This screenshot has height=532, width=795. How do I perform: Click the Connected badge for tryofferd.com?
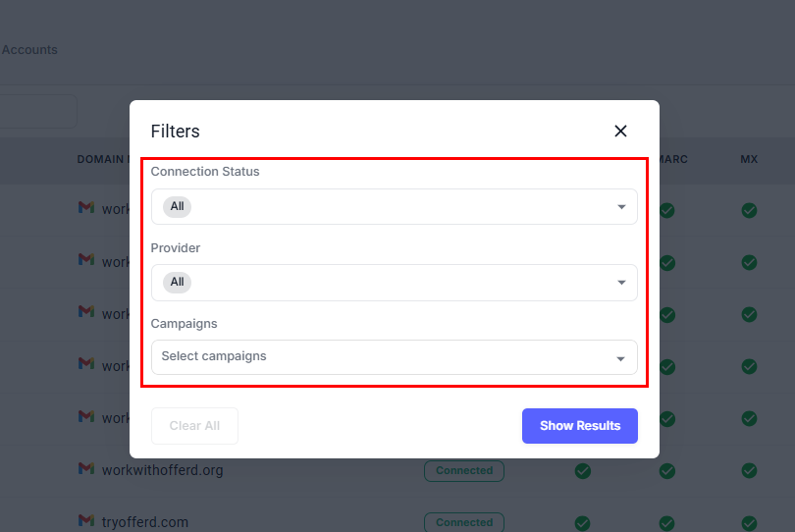463,522
